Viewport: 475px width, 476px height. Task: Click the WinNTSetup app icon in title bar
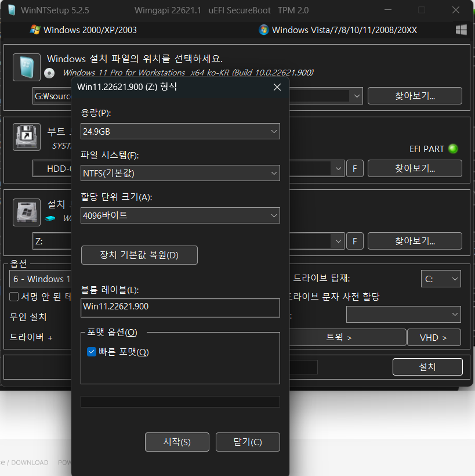pyautogui.click(x=12, y=10)
